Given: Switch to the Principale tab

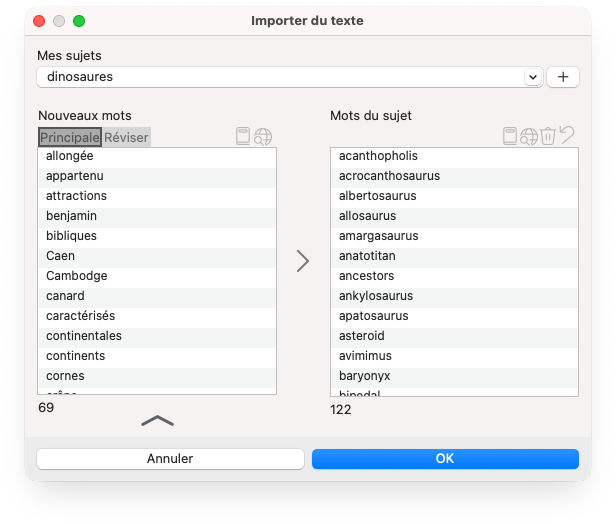Looking at the screenshot, I should (x=70, y=137).
